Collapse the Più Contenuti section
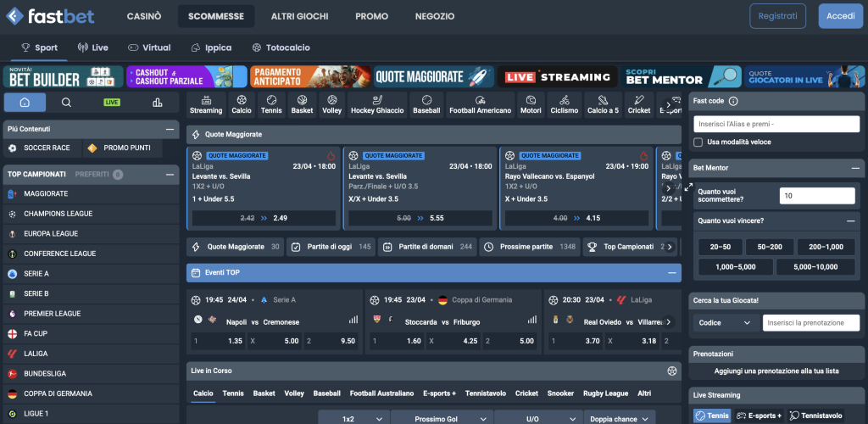Viewport: 868px width, 424px height. tap(170, 129)
